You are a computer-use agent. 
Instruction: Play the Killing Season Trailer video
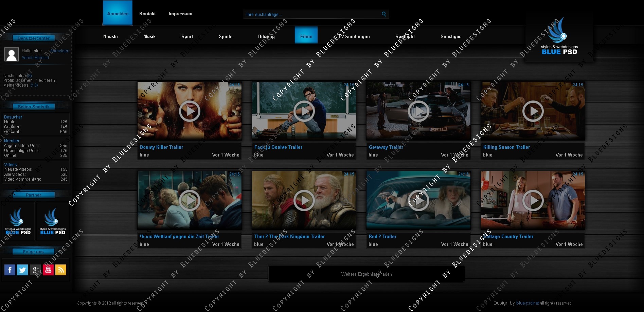(x=533, y=111)
